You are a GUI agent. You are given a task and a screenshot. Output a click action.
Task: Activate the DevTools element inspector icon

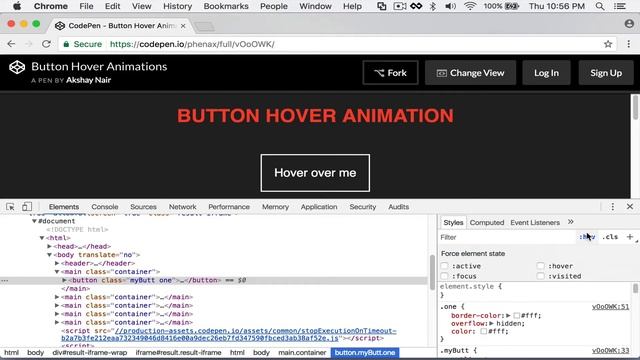coord(10,207)
